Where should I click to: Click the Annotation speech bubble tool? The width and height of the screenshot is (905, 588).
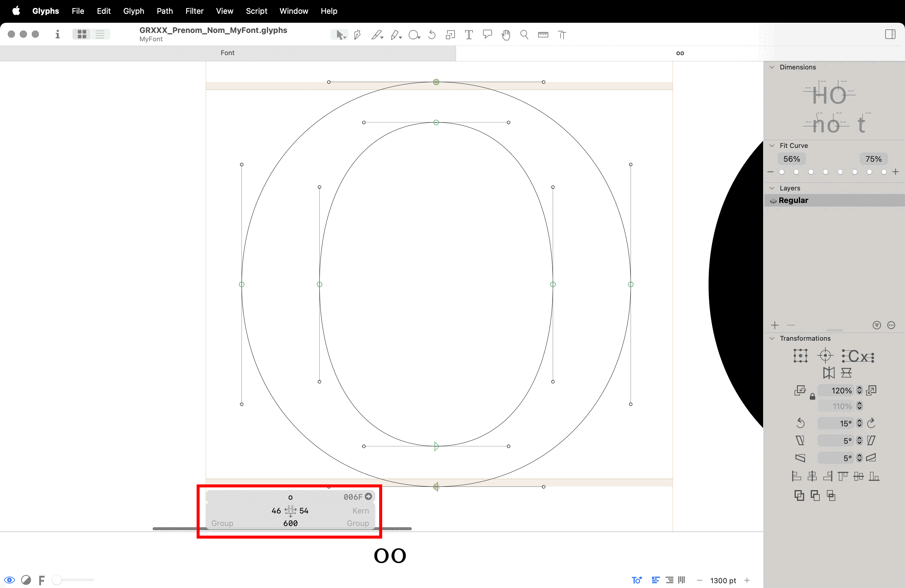[487, 35]
